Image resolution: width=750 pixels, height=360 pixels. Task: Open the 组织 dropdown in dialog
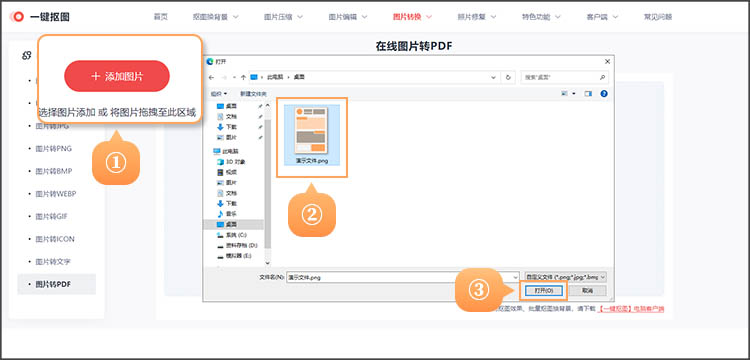pos(220,94)
